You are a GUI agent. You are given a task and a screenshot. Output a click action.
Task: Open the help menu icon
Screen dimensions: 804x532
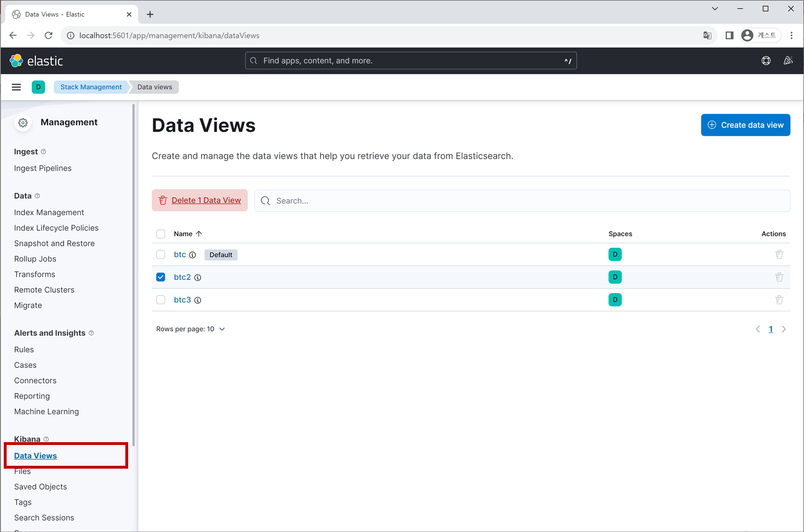click(x=766, y=61)
